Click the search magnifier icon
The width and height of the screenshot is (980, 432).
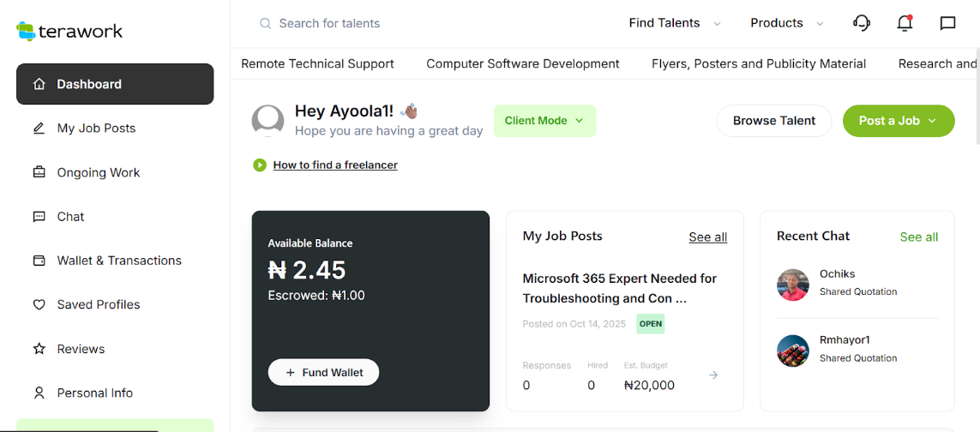point(266,24)
